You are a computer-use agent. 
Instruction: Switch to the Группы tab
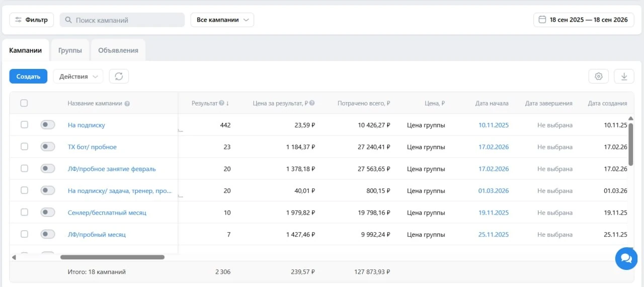tap(70, 50)
